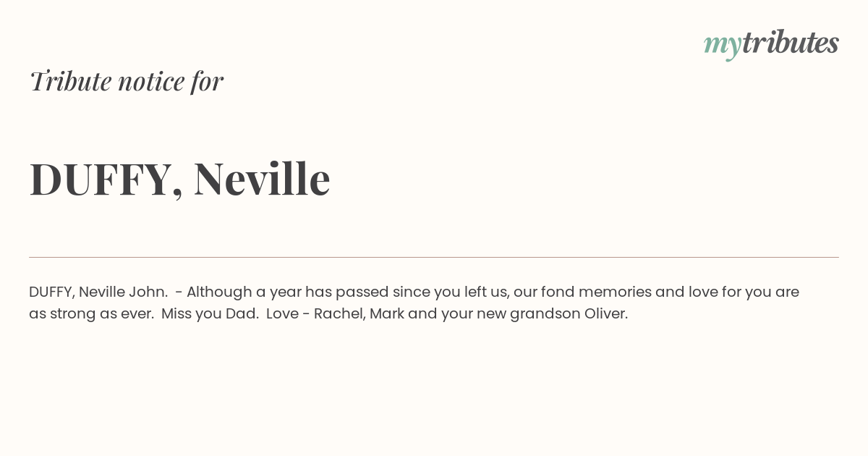Click the dark "tributes" part of logo
The width and height of the screenshot is (868, 456).
click(791, 43)
